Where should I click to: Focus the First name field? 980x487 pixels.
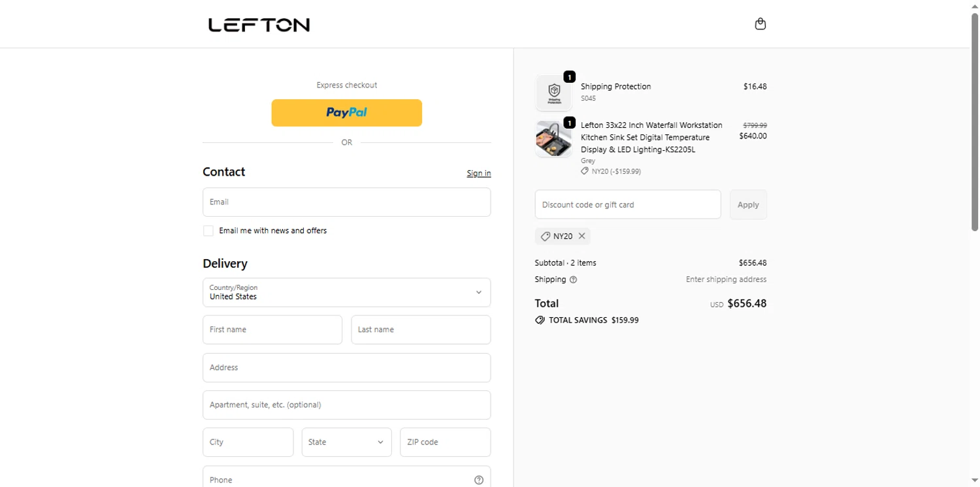(272, 330)
